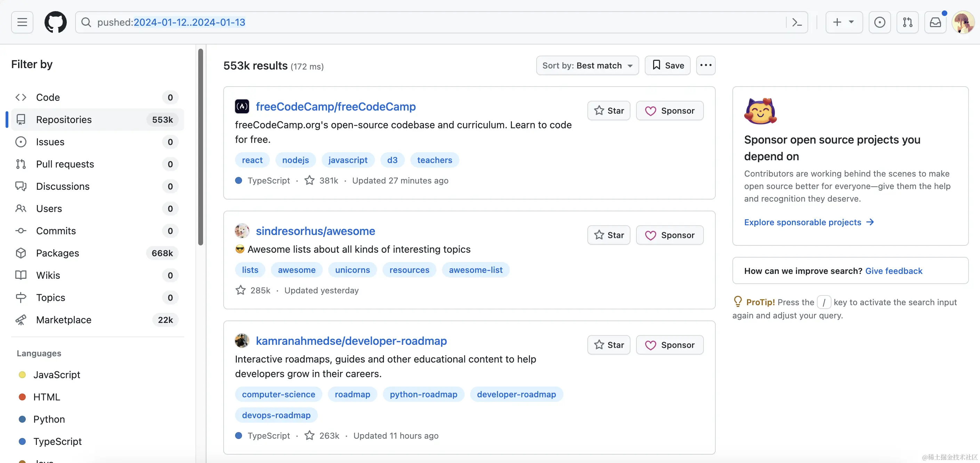The image size is (980, 463).
Task: Open the hamburger navigation menu
Action: click(22, 22)
